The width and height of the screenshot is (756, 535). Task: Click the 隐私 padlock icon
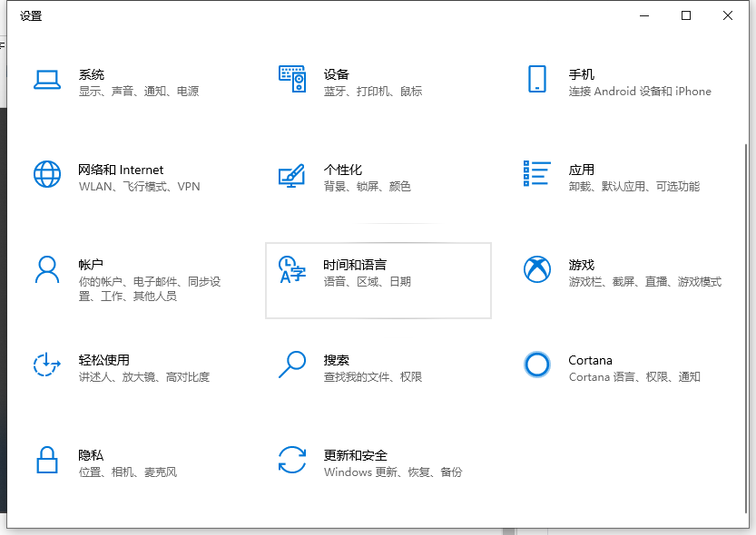click(x=47, y=462)
